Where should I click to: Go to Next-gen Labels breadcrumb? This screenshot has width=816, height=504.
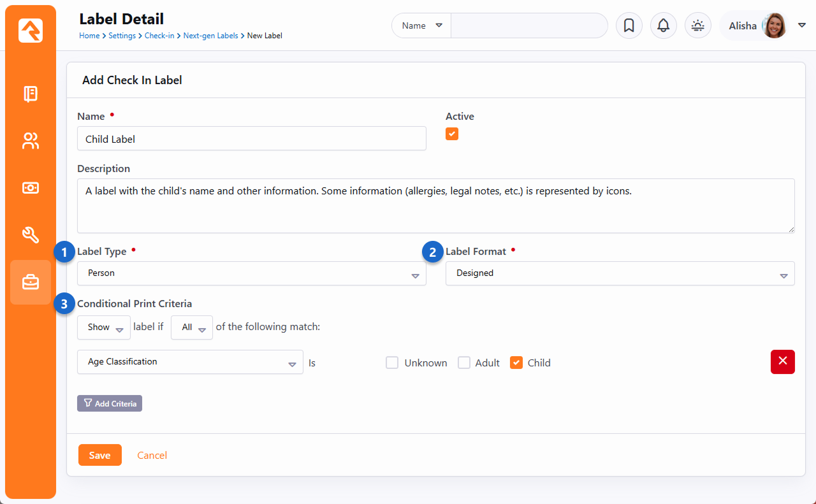210,36
